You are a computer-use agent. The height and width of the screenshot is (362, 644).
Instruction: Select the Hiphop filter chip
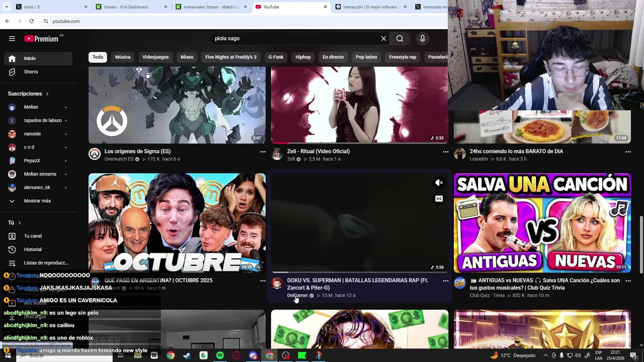tap(303, 57)
